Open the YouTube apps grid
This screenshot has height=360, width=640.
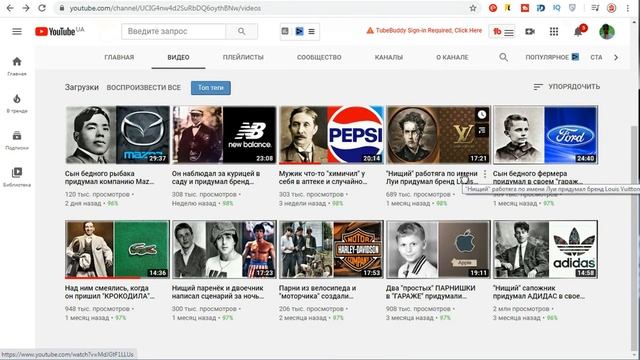point(554,31)
